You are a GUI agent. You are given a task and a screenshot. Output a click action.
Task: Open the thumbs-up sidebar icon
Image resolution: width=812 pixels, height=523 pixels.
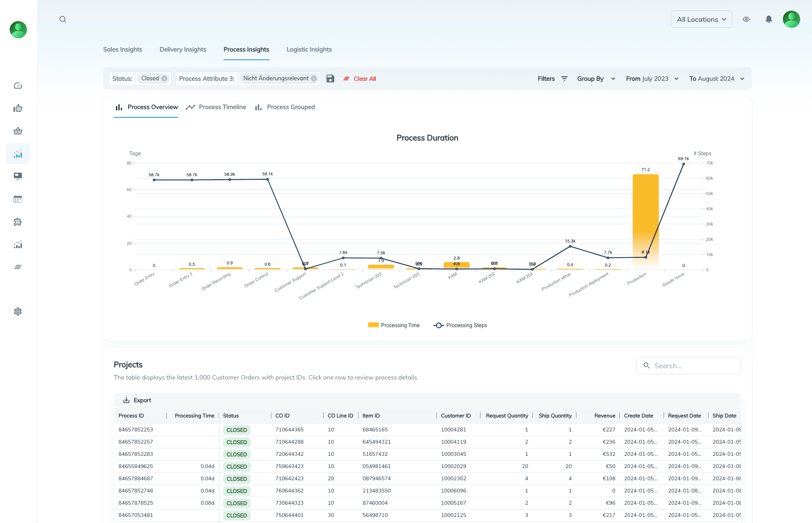[18, 108]
